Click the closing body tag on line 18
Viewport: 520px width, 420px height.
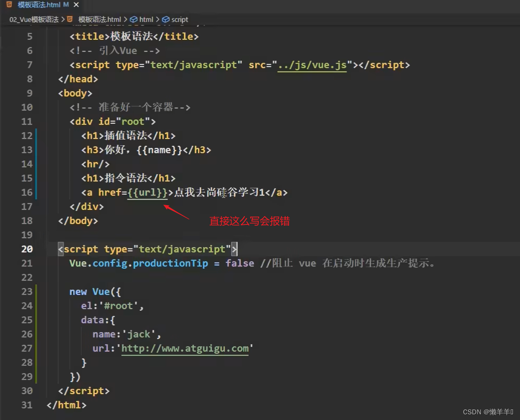[78, 221]
